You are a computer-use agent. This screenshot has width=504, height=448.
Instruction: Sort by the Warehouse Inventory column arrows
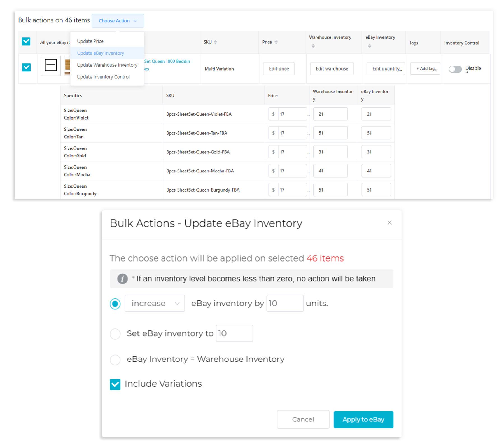(313, 46)
